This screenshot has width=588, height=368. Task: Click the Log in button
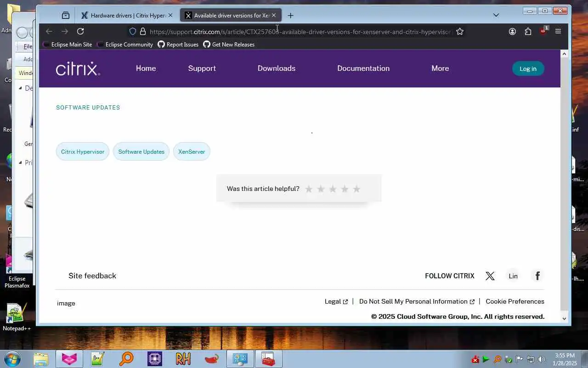528,69
